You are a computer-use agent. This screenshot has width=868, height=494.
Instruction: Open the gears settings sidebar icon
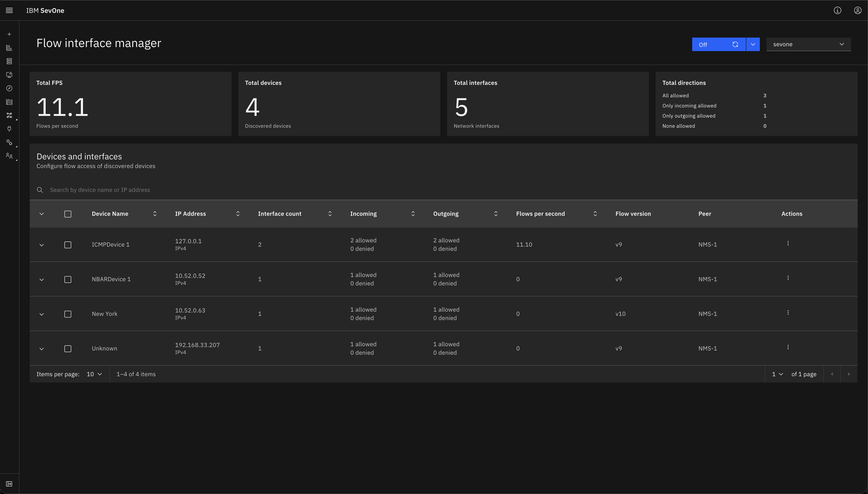point(9,142)
